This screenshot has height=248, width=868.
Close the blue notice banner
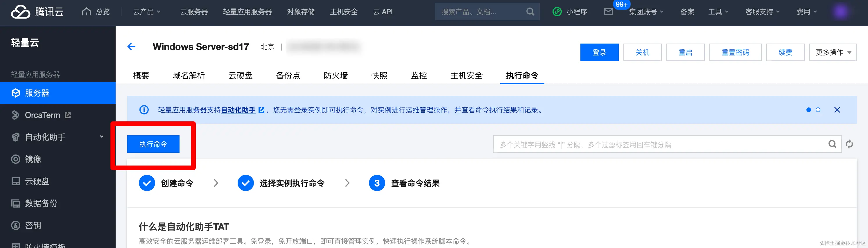coord(837,110)
